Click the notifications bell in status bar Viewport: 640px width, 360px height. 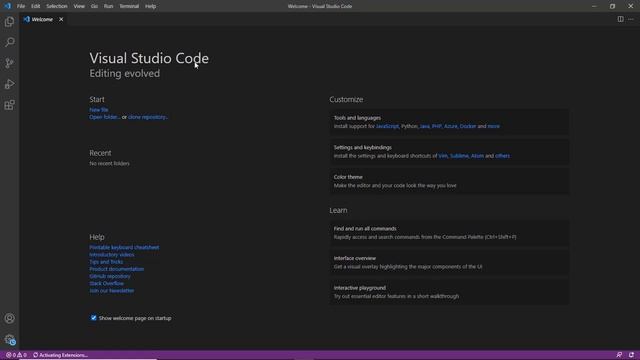click(631, 355)
